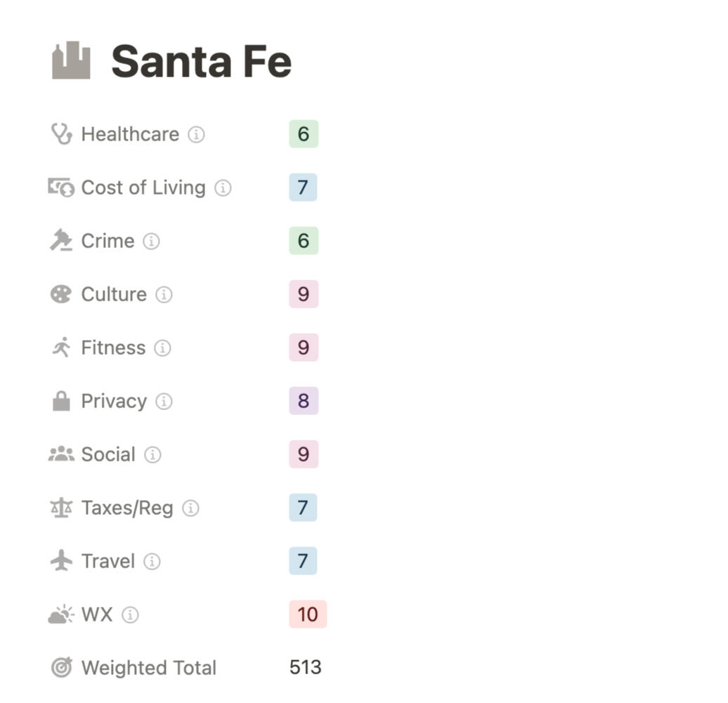Show the info icon next to Taxes/Reg
Screen dimensions: 728x703
coord(190,508)
